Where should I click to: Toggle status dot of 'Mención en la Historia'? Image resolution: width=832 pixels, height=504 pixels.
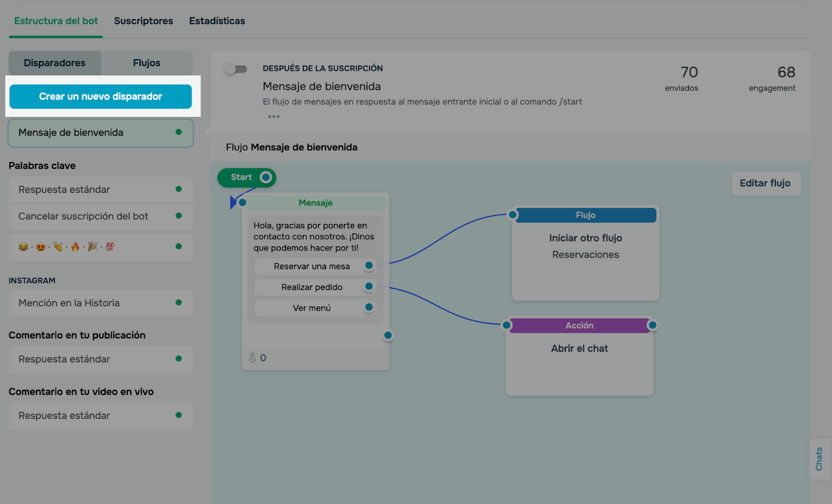click(x=178, y=302)
